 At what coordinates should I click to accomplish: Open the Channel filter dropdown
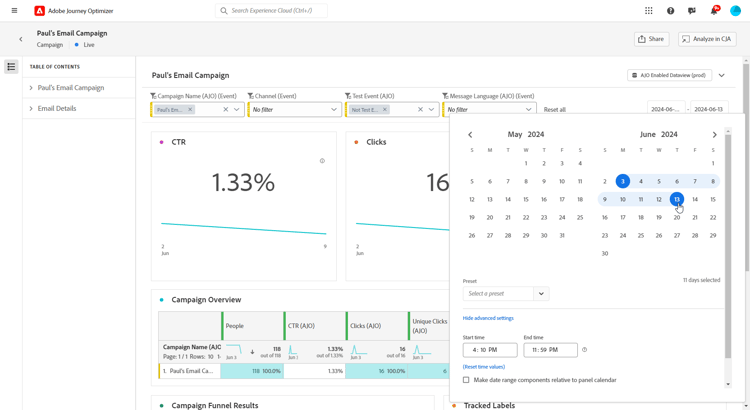tap(334, 110)
